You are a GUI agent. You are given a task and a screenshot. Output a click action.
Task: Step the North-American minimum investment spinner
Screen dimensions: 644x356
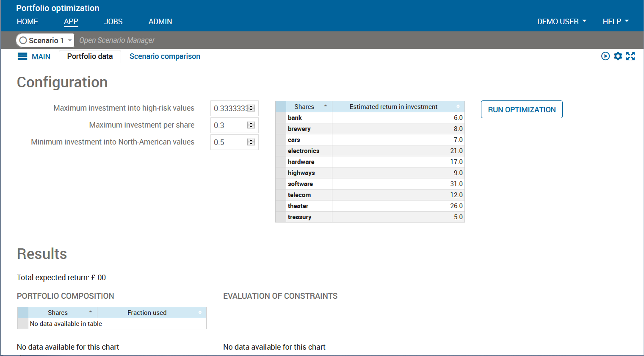click(251, 142)
